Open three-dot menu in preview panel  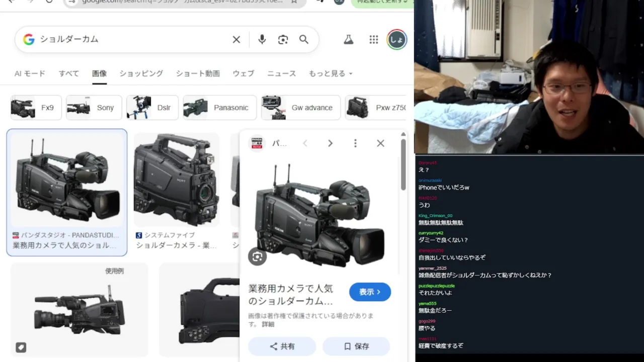click(355, 143)
